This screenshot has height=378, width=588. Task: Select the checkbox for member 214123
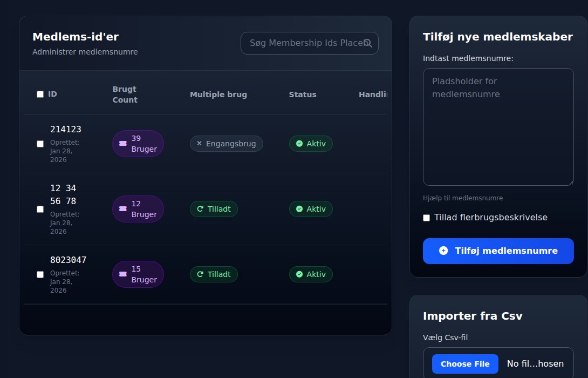pyautogui.click(x=40, y=144)
